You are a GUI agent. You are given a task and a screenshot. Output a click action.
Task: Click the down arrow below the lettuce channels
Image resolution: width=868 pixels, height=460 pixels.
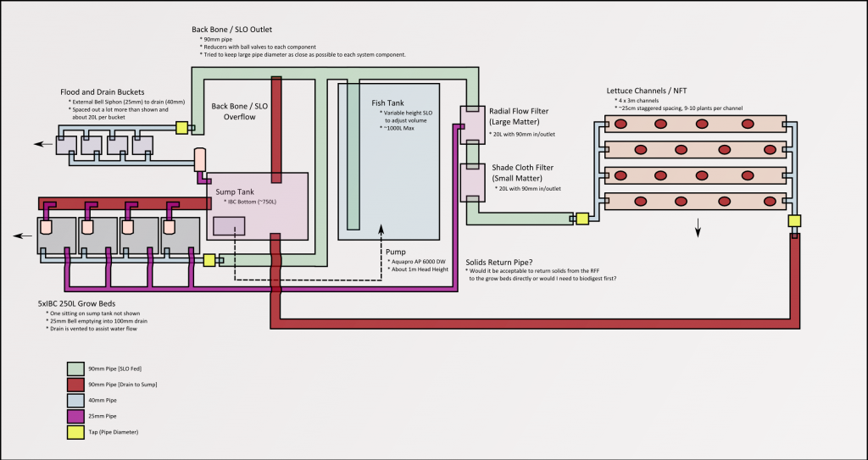tap(698, 228)
